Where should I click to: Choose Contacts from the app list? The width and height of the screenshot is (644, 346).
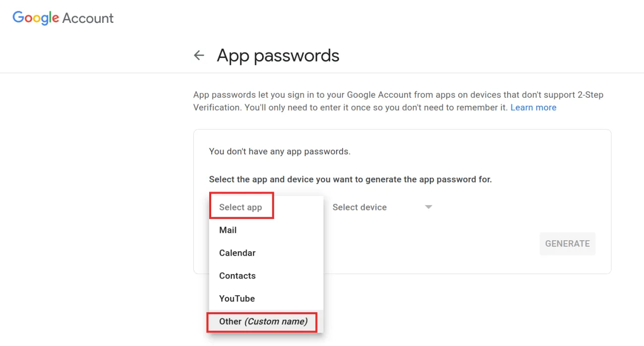pyautogui.click(x=237, y=276)
